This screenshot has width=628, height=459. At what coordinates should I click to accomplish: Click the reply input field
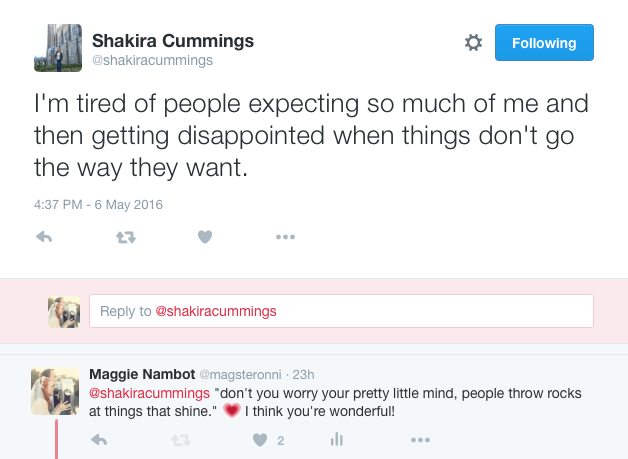click(x=341, y=311)
